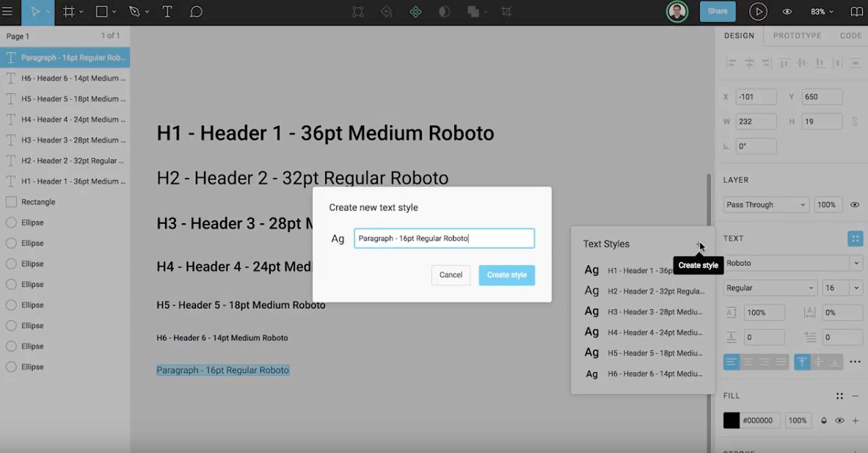Screen dimensions: 868x453
Task: Expand the Roboto font family dropdown
Action: click(792, 263)
